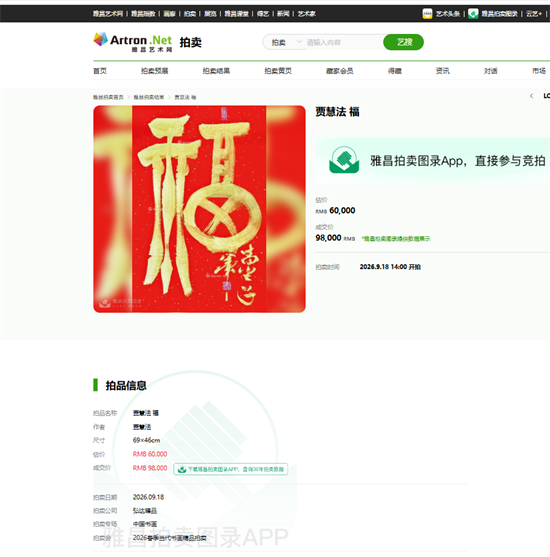This screenshot has width=550, height=557.
Task: Select the 资讯 navigation tab
Action: point(443,71)
